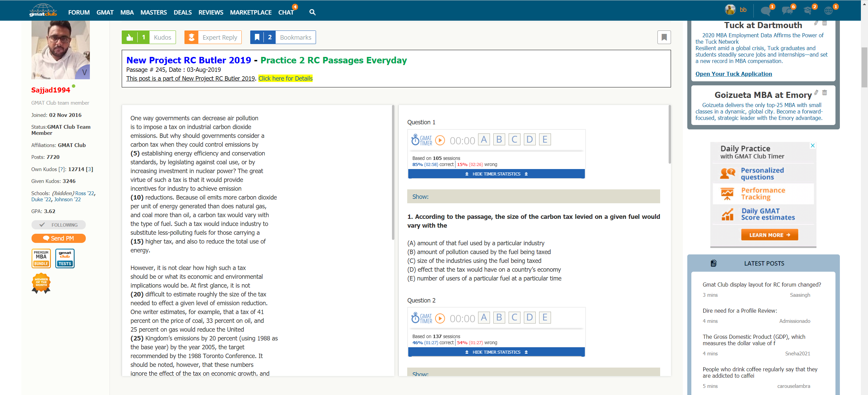Collapse Question 2 timer statistics
The width and height of the screenshot is (868, 395).
click(496, 352)
